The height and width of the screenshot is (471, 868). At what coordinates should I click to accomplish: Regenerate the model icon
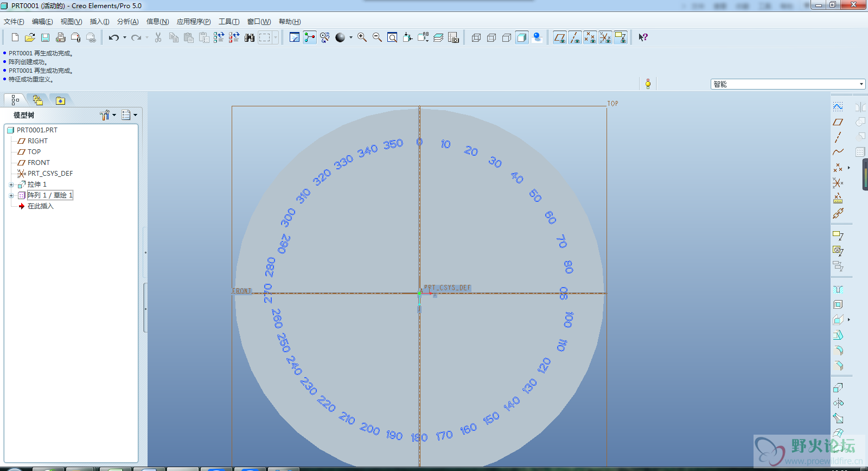pos(219,37)
